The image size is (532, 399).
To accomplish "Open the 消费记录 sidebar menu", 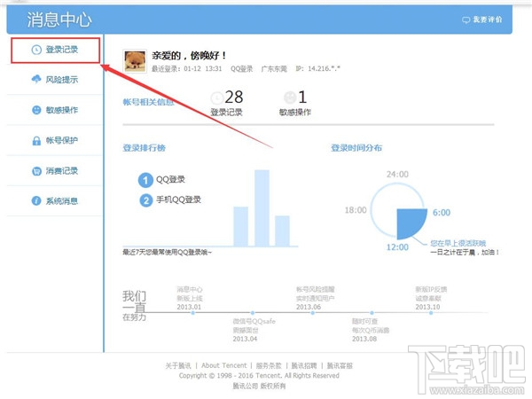I will 55,171.
